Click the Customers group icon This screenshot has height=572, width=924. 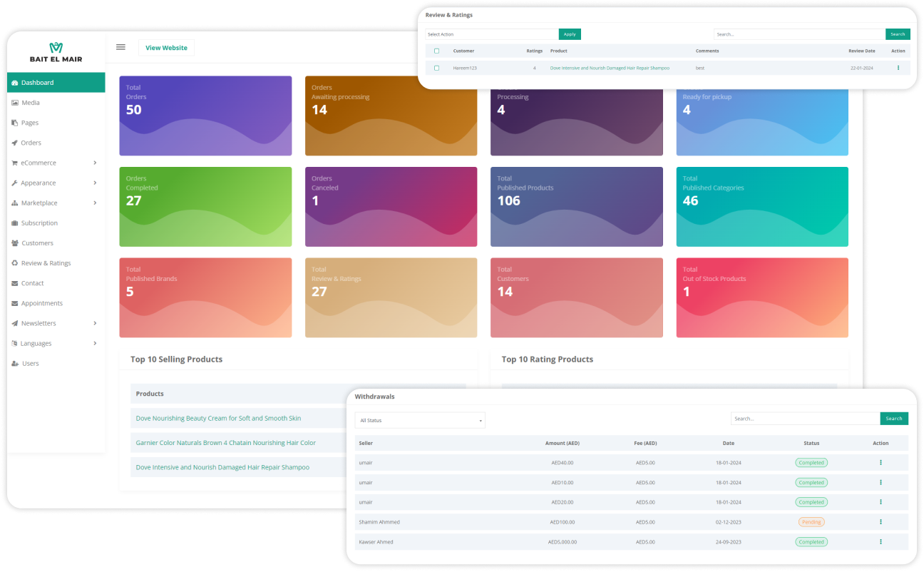click(15, 243)
